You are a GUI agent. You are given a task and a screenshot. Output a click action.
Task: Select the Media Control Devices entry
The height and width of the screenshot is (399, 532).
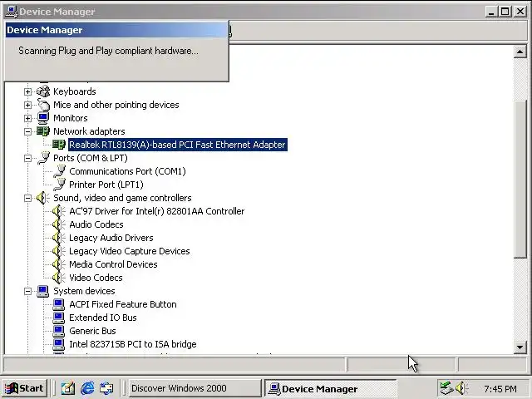click(x=113, y=264)
